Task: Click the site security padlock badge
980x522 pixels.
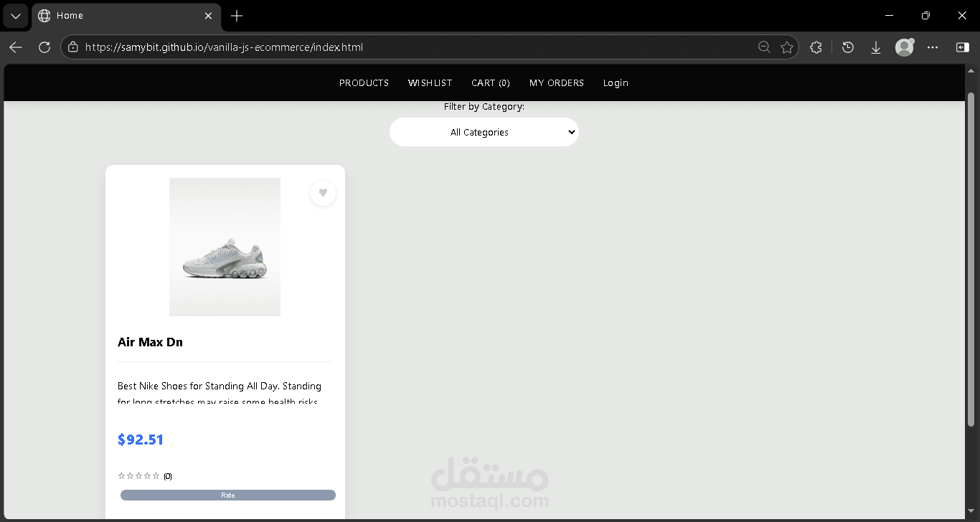Action: (x=72, y=47)
